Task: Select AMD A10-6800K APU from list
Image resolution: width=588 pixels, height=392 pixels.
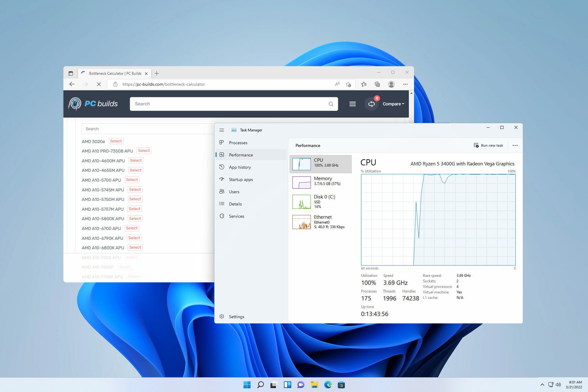Action: coord(134,247)
